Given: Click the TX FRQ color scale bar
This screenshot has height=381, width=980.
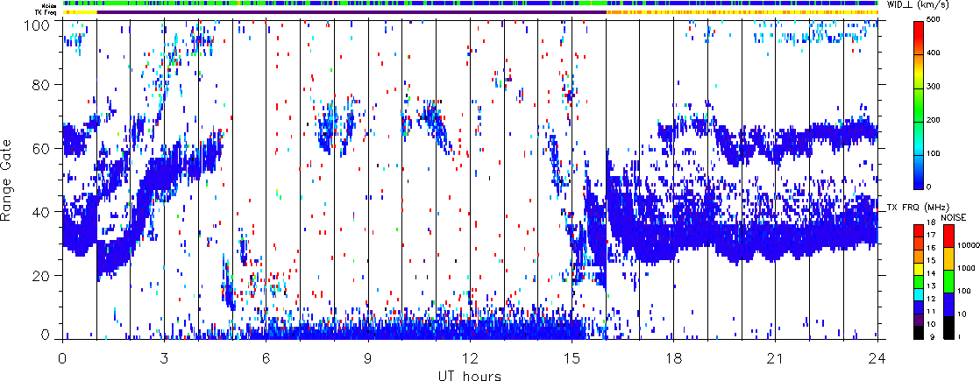Looking at the screenshot, I should pos(919,282).
